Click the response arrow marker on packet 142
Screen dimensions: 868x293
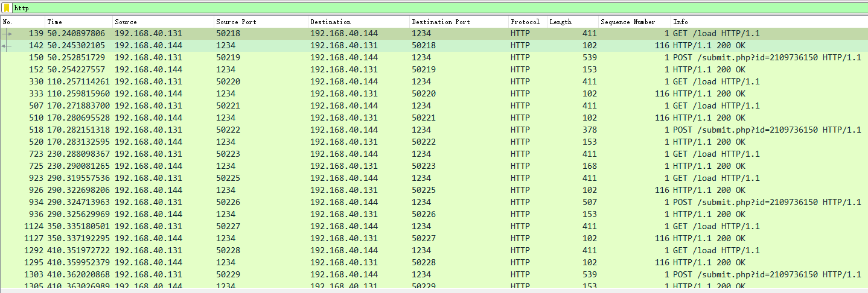[x=7, y=46]
